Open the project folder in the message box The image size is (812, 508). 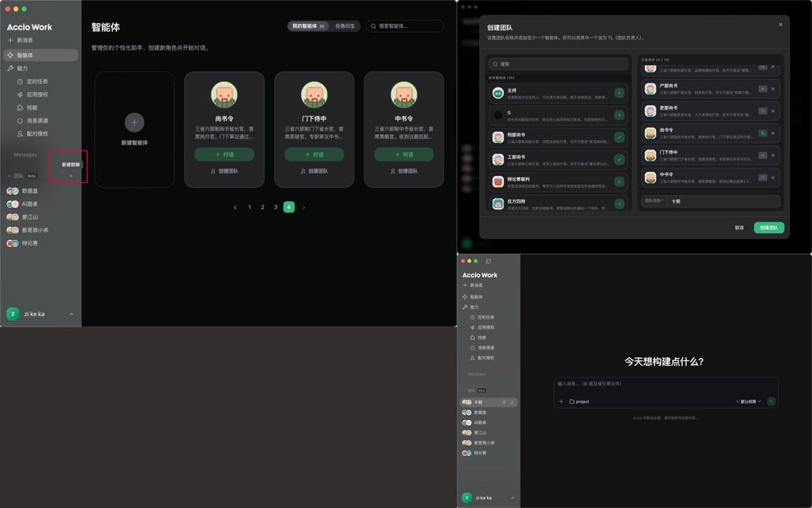[x=579, y=402]
